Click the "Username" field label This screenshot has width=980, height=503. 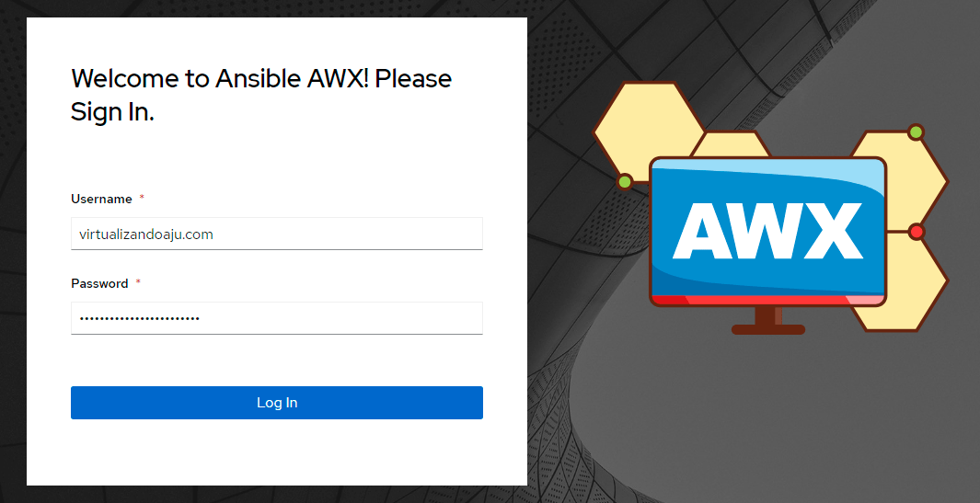(x=101, y=200)
